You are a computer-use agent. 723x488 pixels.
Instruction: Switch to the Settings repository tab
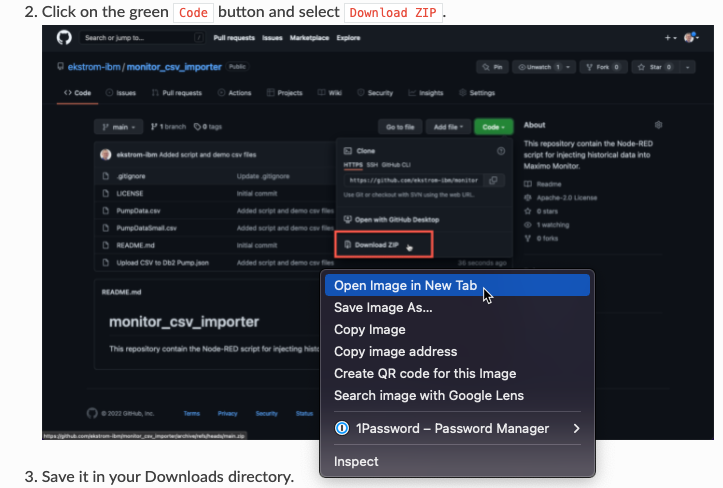(x=477, y=93)
